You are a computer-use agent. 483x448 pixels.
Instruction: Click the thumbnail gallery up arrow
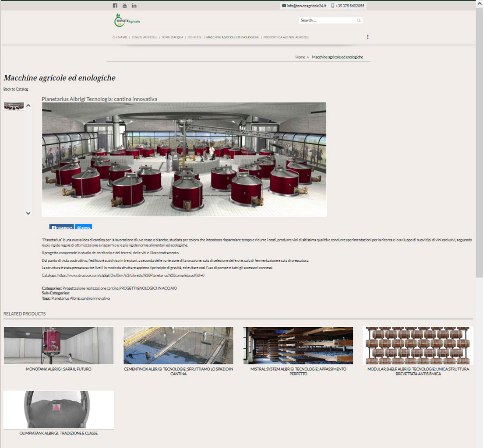click(28, 105)
